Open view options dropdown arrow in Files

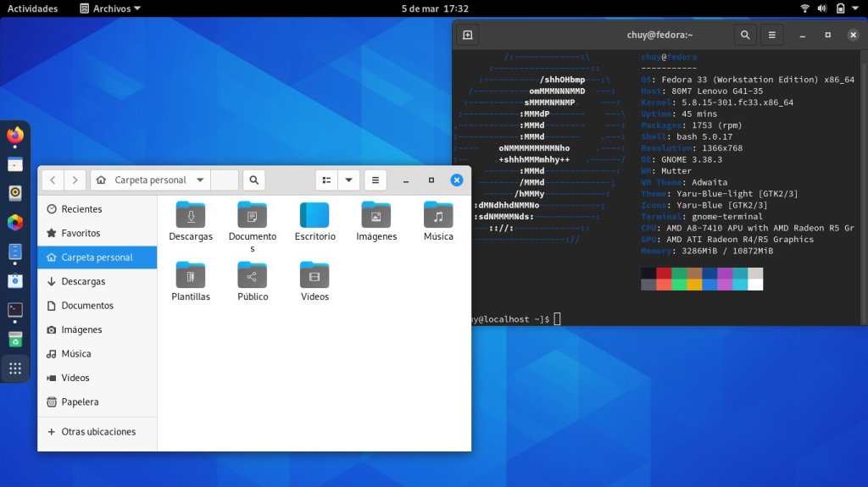click(x=348, y=180)
